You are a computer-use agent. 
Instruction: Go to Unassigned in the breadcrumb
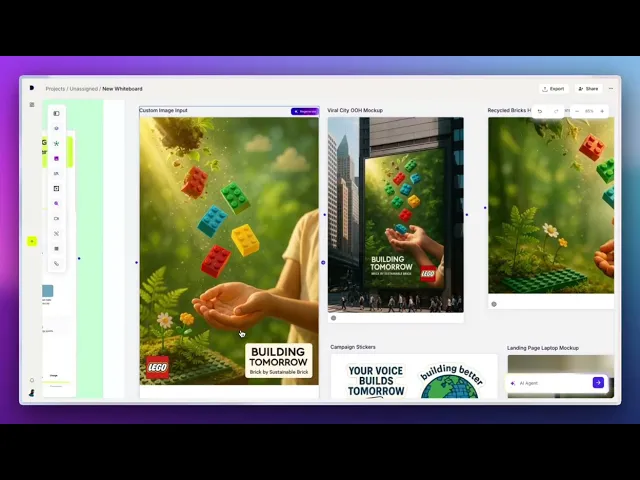point(84,89)
